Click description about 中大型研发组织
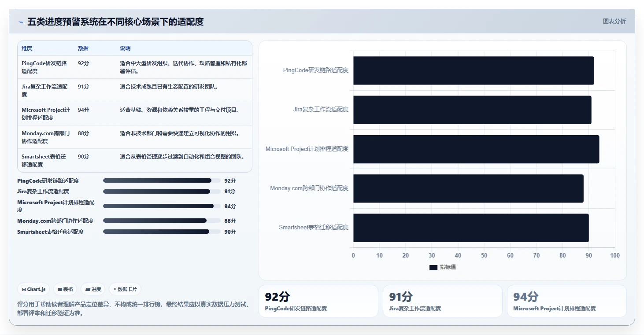644x335 pixels. click(x=184, y=67)
